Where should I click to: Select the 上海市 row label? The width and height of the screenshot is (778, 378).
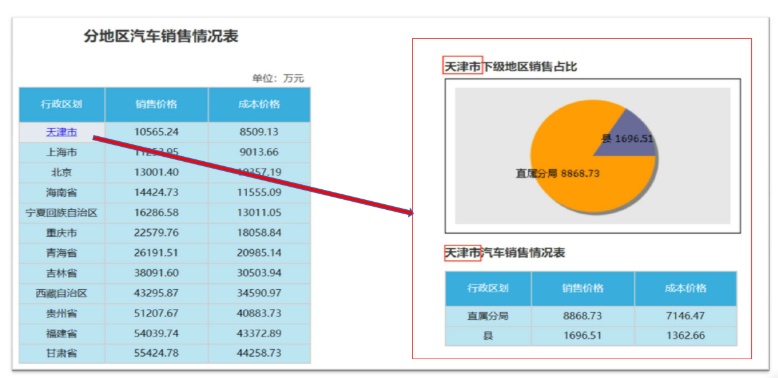[x=62, y=152]
